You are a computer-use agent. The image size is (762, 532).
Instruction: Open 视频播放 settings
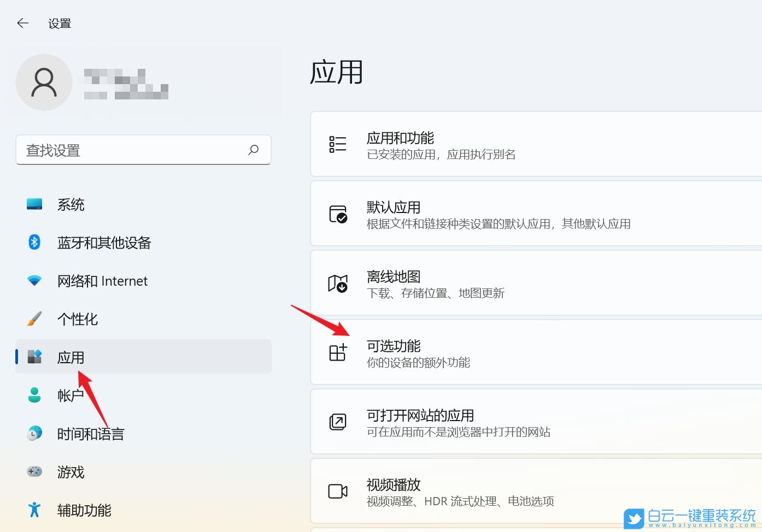(x=536, y=492)
